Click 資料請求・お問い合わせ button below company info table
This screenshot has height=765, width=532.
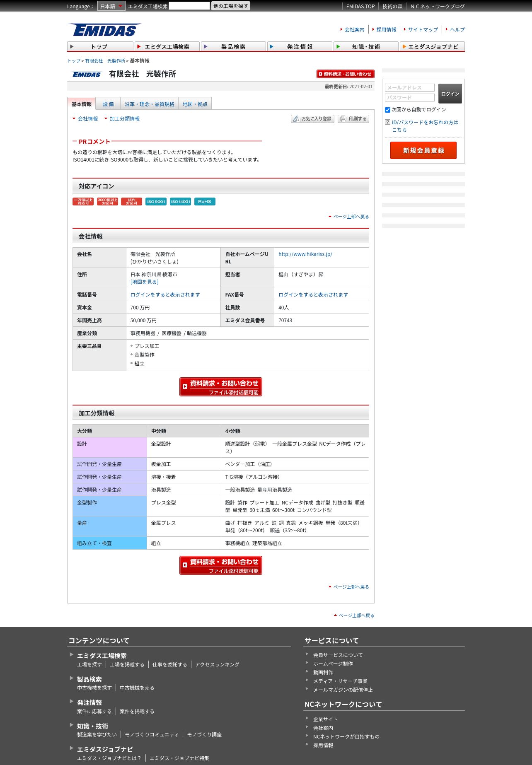tap(221, 387)
